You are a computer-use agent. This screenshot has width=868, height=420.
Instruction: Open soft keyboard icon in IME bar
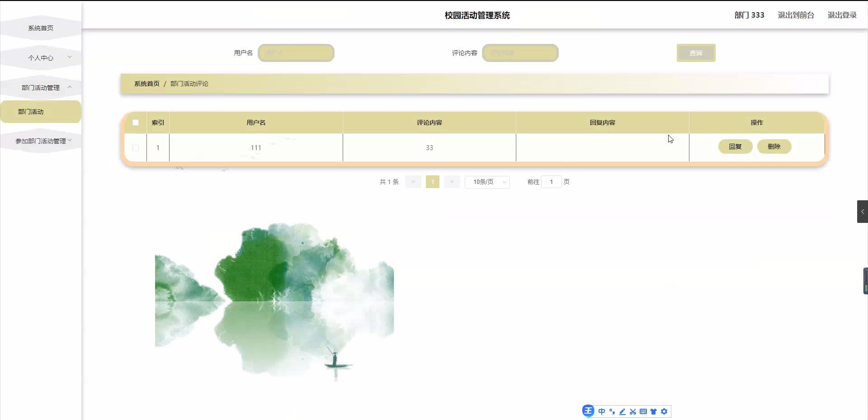643,411
